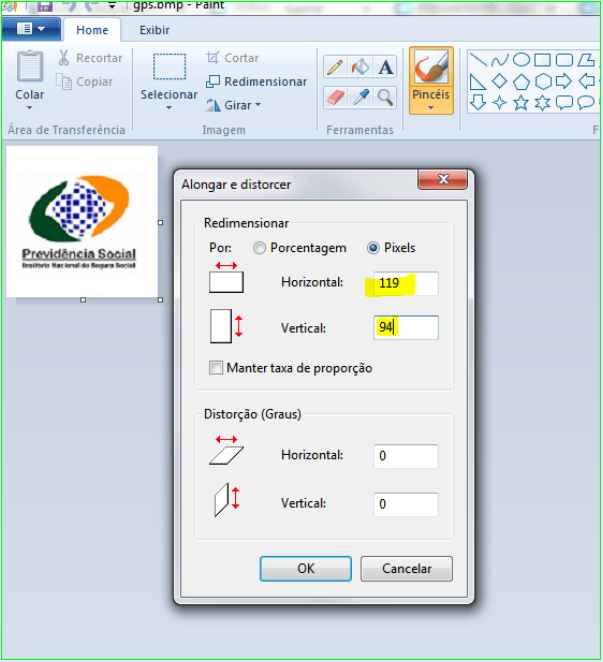This screenshot has height=662, width=603.
Task: Choose the rectangle shape
Action: (x=542, y=60)
